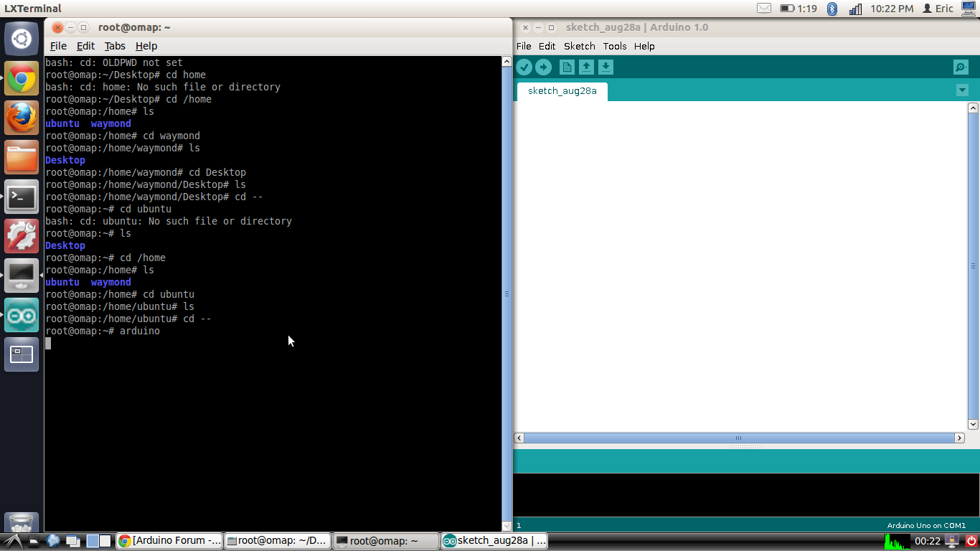Click terminal scrollbar down arrow

[507, 526]
